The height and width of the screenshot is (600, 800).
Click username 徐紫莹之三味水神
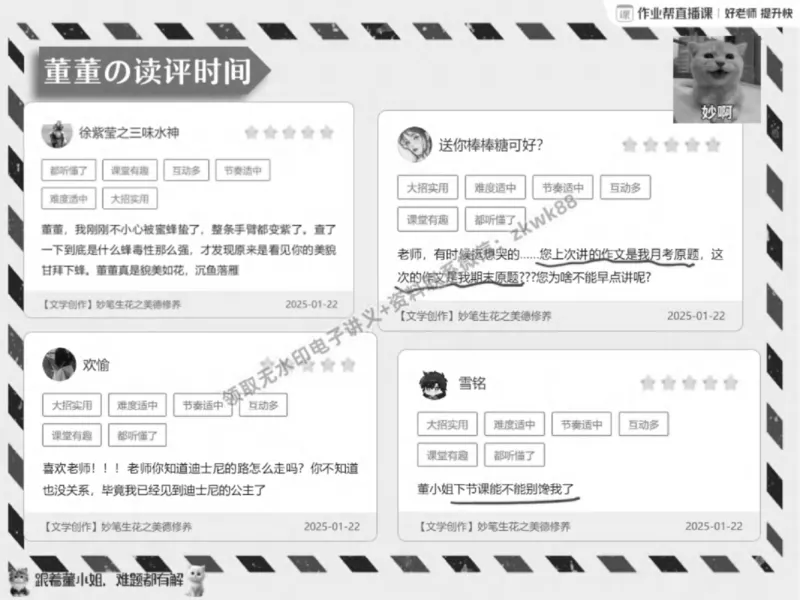[x=129, y=133]
